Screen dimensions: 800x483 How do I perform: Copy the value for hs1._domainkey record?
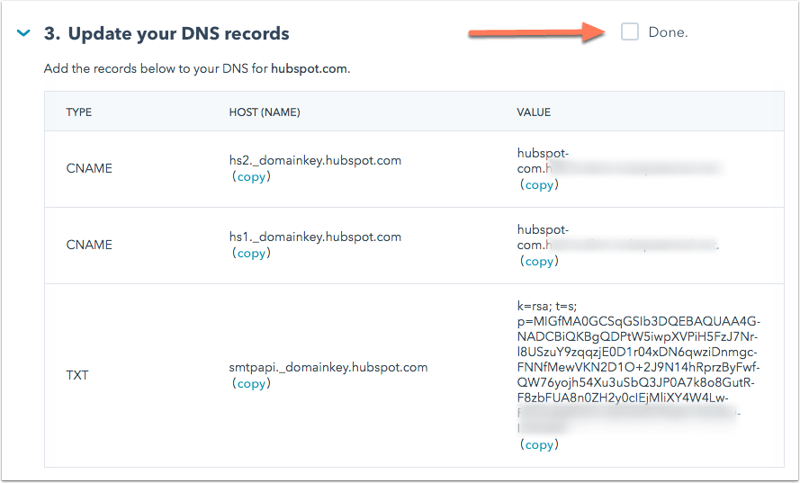(x=539, y=262)
